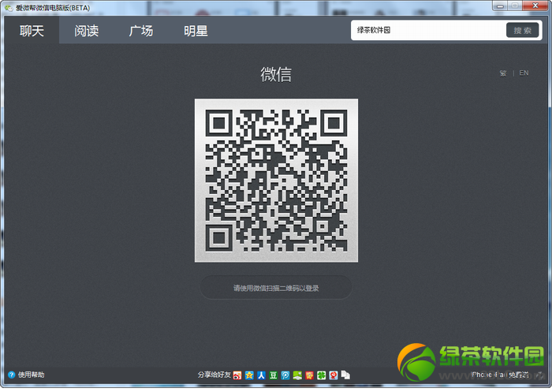The height and width of the screenshot is (392, 552).
Task: Share to Sina Weibo via its icon
Action: (x=237, y=375)
